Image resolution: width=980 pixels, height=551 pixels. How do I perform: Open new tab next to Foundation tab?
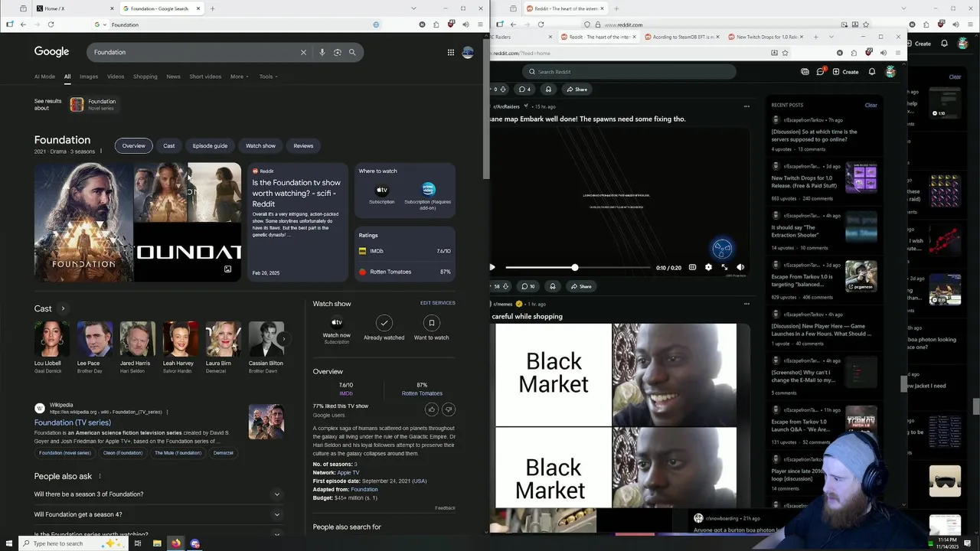212,8
